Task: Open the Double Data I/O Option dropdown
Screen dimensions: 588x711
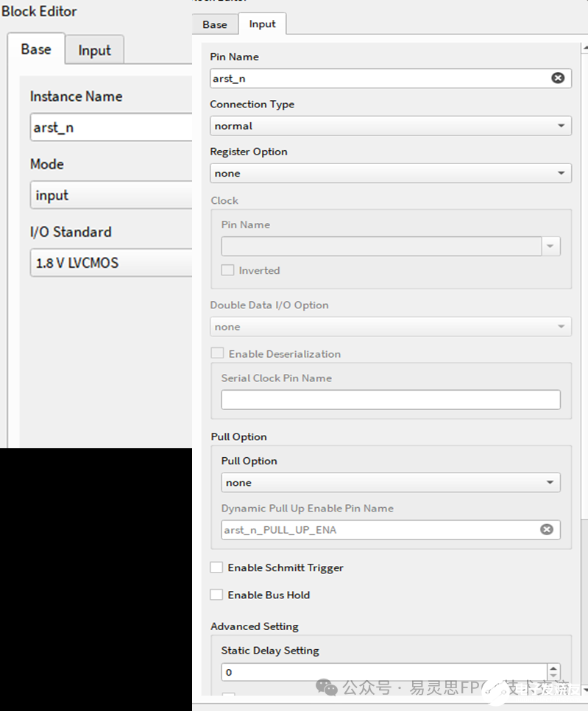Action: [x=391, y=326]
